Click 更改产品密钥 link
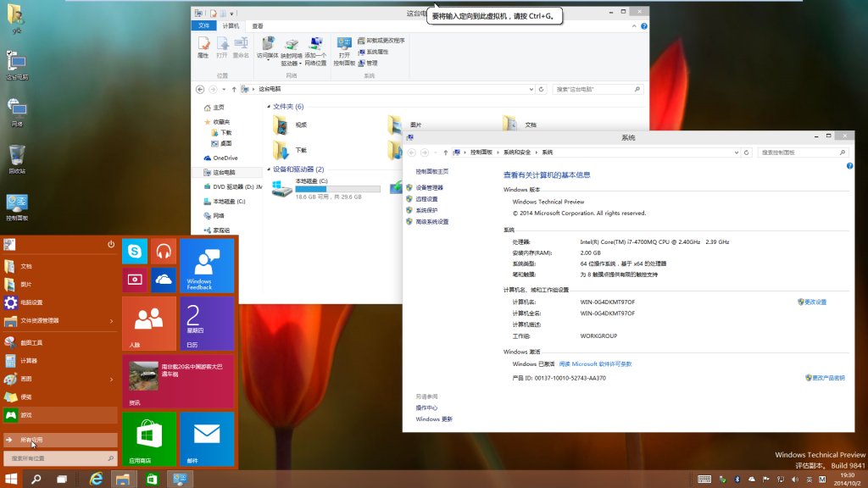Screen dimensions: 868x488 [828, 378]
